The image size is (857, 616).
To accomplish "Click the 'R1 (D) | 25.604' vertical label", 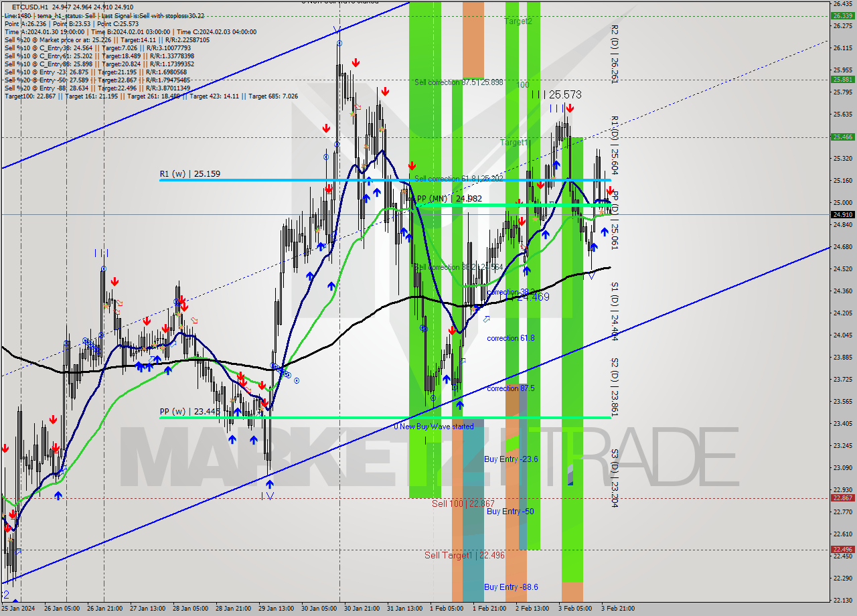I will tap(615, 146).
